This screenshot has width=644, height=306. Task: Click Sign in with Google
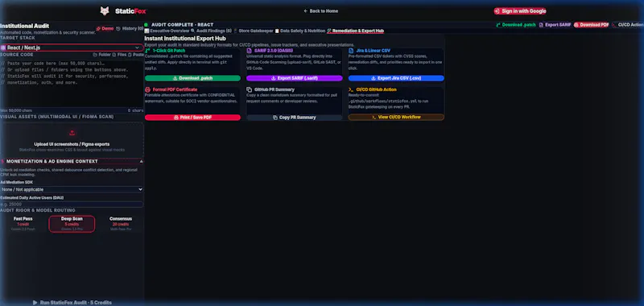(520, 11)
